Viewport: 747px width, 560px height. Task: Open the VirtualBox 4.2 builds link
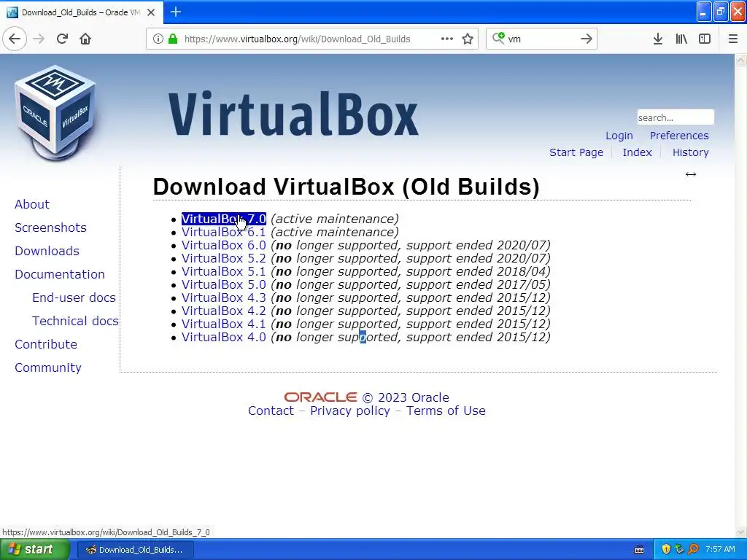(223, 311)
